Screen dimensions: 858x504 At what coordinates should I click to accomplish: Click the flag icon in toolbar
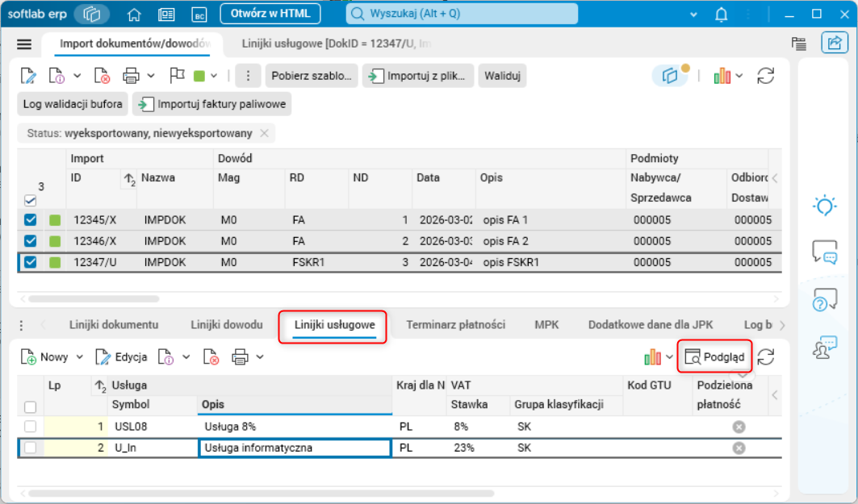[x=177, y=76]
